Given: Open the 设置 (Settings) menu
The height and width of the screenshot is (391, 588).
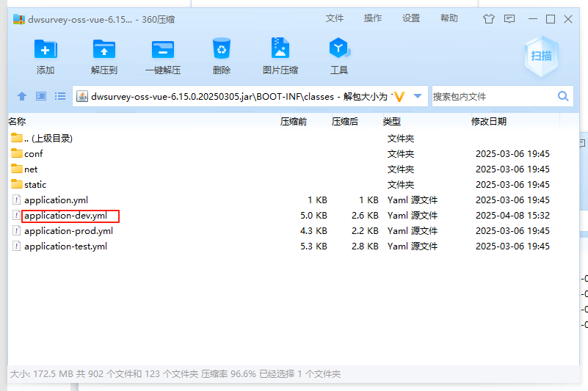Looking at the screenshot, I should point(411,18).
